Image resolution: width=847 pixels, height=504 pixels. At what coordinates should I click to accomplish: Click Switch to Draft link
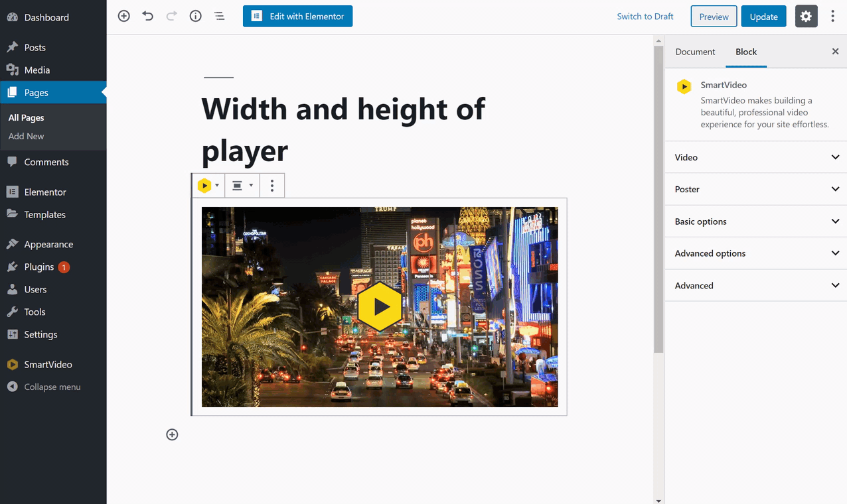645,17
